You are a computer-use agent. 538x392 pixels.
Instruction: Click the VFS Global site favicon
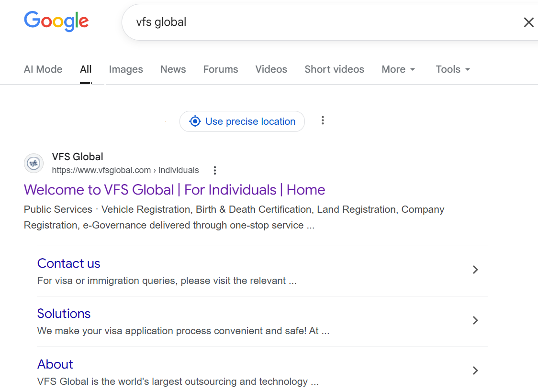pos(34,163)
